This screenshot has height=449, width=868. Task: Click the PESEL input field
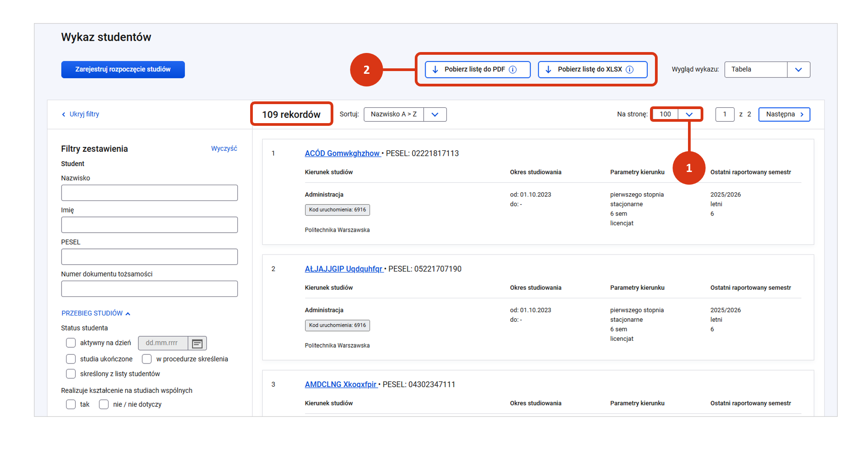(149, 257)
